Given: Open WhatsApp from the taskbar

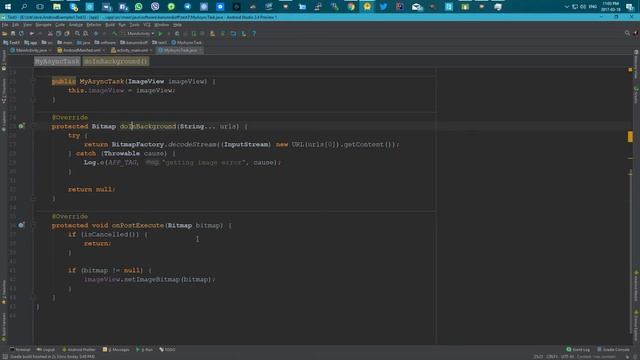Looking at the screenshot, I should [x=138, y=7].
